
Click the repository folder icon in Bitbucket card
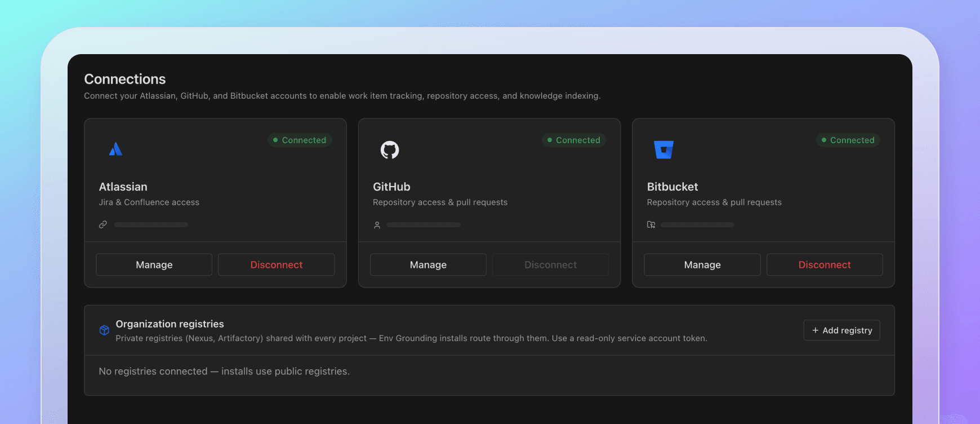click(651, 224)
